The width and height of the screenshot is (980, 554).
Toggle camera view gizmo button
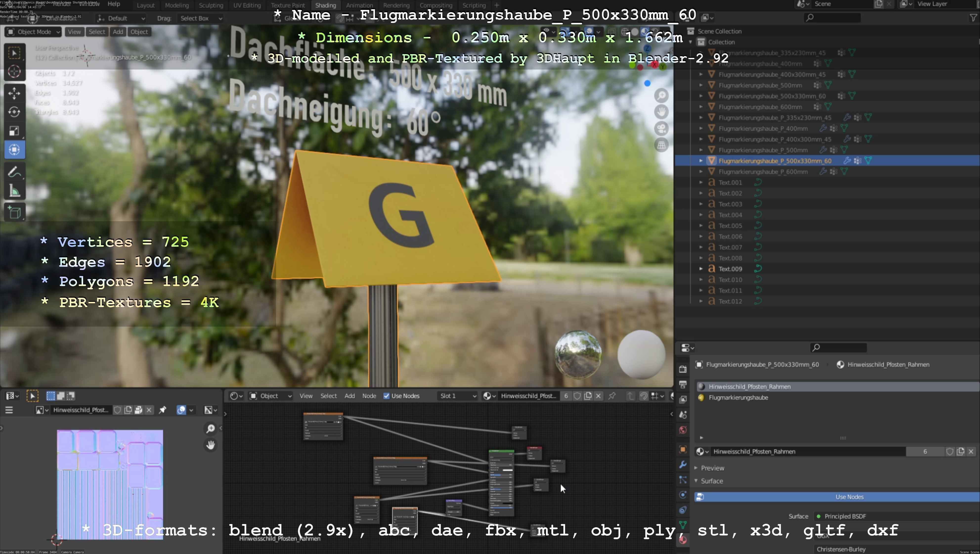[661, 128]
